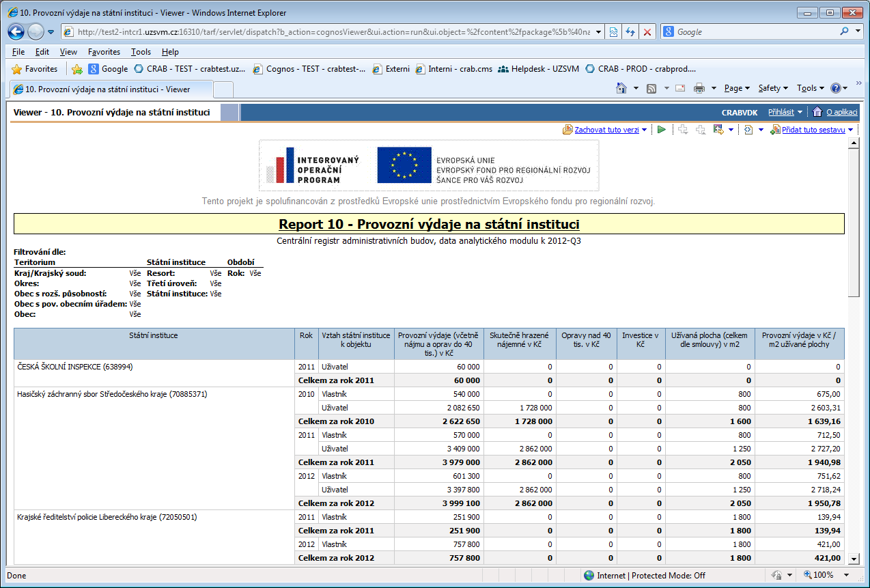
Task: Open the Google favorites bar link
Action: (x=108, y=69)
